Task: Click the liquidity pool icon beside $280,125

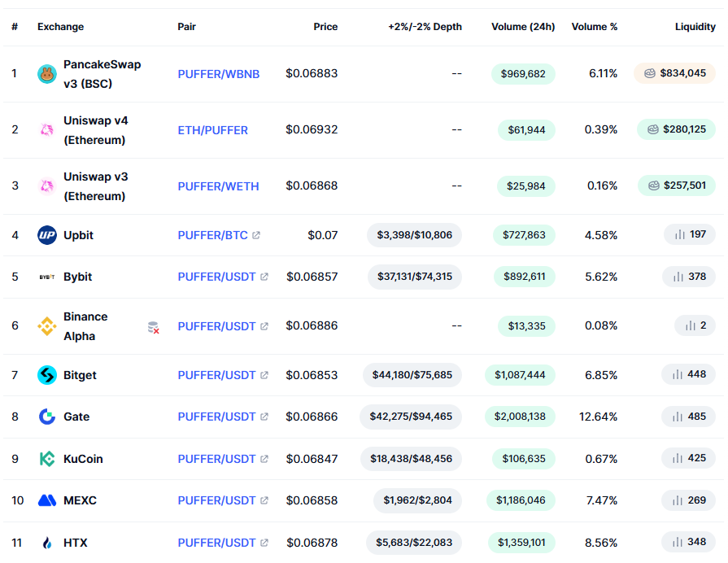Action: click(653, 129)
